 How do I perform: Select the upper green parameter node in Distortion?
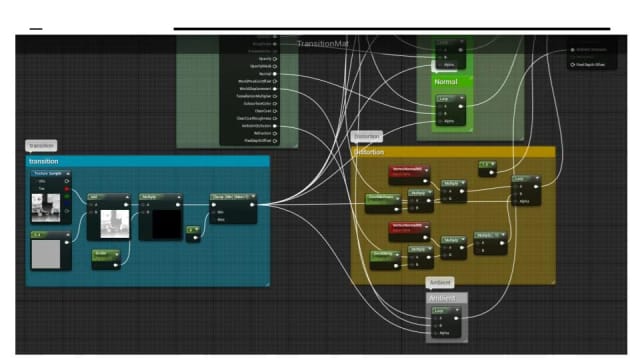click(383, 203)
